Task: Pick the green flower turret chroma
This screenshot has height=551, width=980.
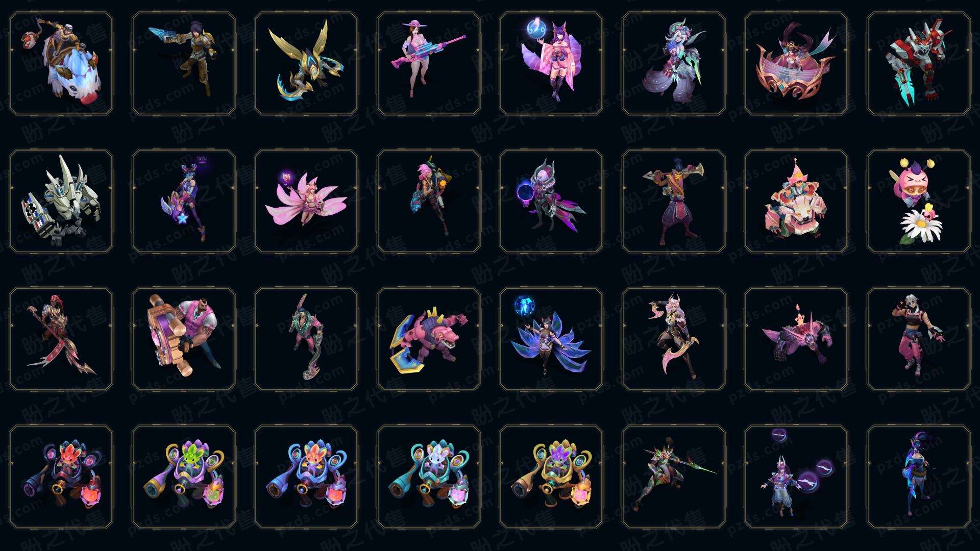Action: (184, 477)
